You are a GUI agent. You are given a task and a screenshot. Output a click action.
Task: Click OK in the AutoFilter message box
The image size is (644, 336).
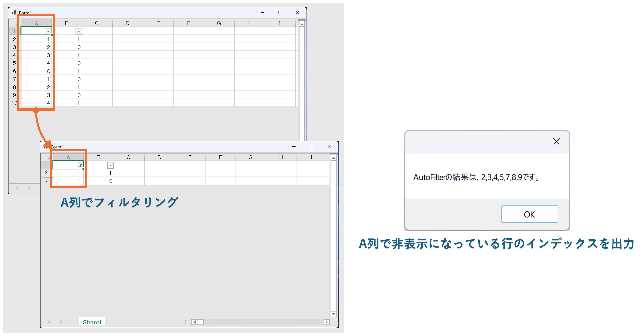click(529, 214)
